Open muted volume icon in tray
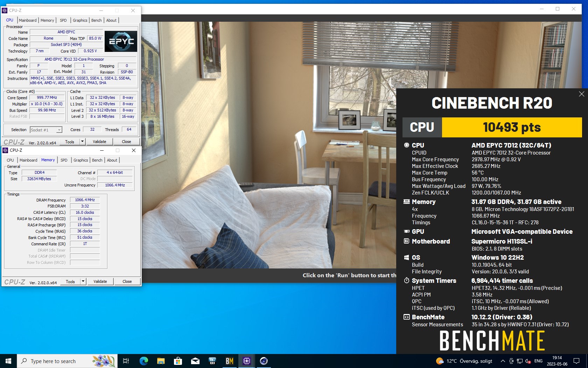This screenshot has height=368, width=588. (x=528, y=361)
